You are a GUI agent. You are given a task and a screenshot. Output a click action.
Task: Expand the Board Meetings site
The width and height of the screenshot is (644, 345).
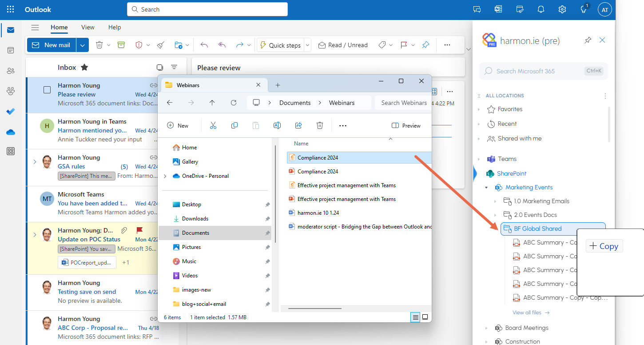486,328
